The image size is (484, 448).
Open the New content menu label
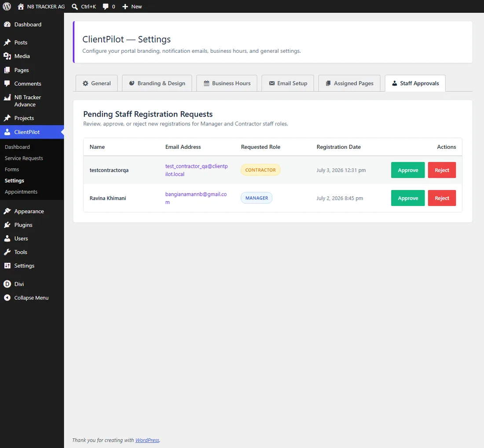(136, 7)
